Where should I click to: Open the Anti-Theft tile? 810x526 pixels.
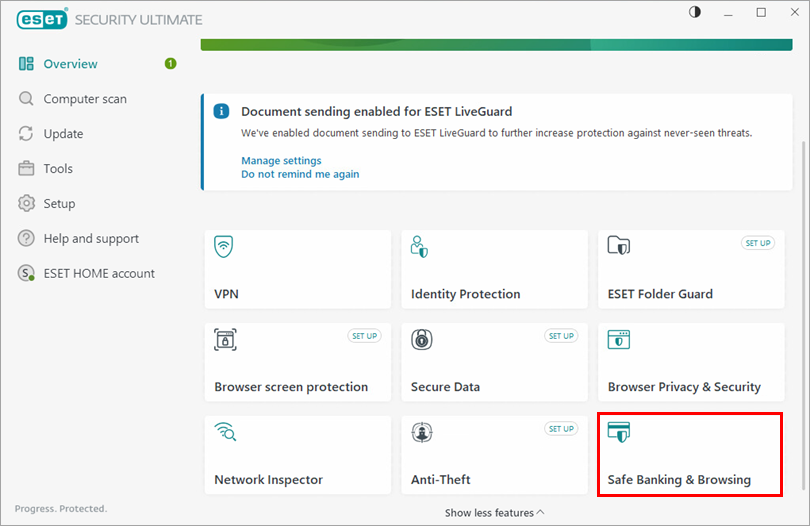pyautogui.click(x=494, y=455)
